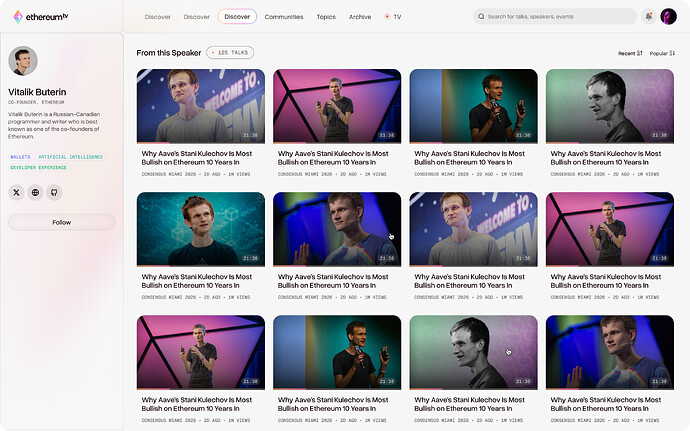Open bottom-row pink triangle stage thumbnail
This screenshot has width=690, height=431.
click(201, 352)
